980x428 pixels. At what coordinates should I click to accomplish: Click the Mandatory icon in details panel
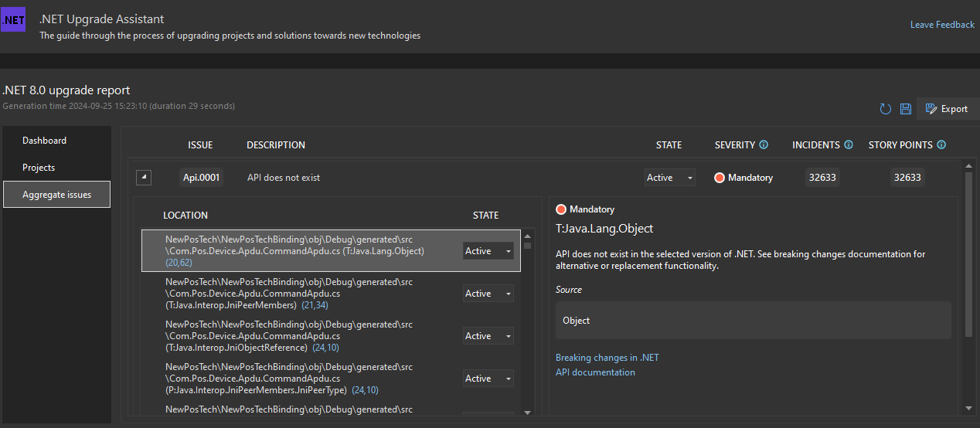coord(561,209)
